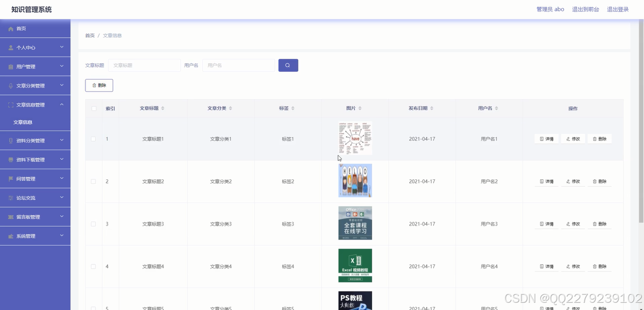Click the 系统管理 sidebar icon
The width and height of the screenshot is (644, 310).
pos(9,235)
